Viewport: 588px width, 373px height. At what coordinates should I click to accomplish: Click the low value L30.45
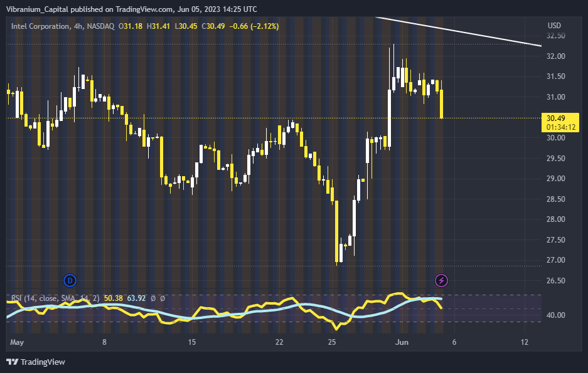tap(186, 26)
